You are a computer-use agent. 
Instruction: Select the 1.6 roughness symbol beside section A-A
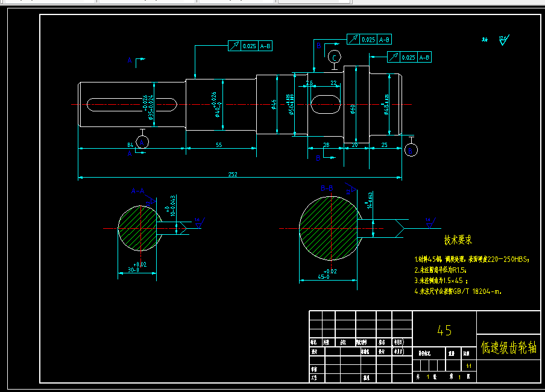(x=199, y=223)
